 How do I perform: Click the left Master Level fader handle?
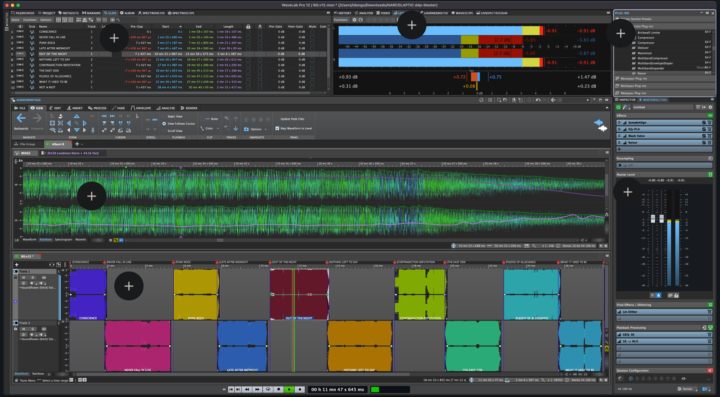tap(653, 219)
